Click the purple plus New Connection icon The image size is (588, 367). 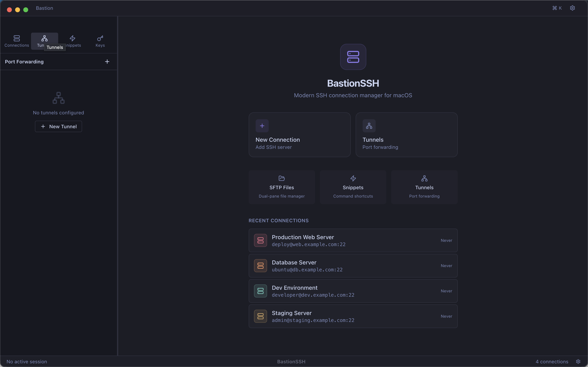(x=262, y=126)
